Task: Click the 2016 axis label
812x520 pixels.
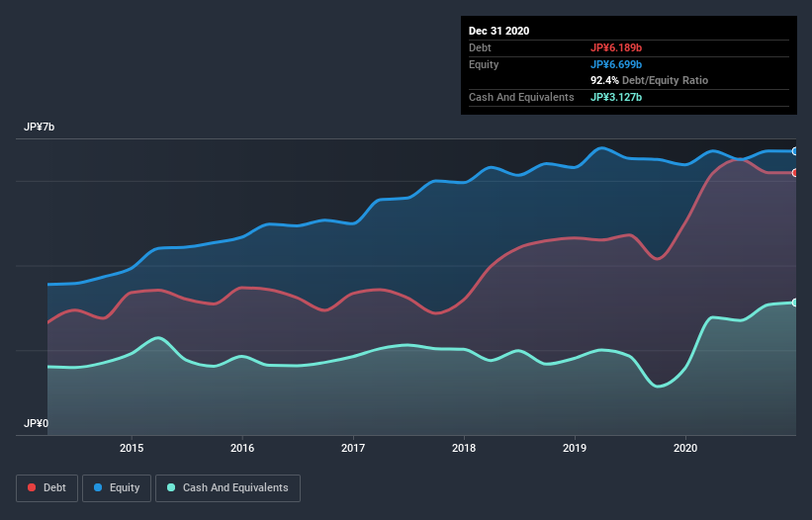Action: tap(242, 448)
